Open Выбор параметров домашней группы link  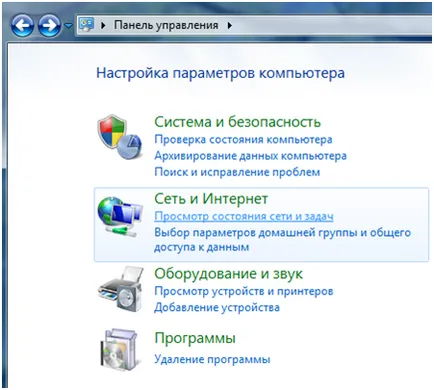282,240
